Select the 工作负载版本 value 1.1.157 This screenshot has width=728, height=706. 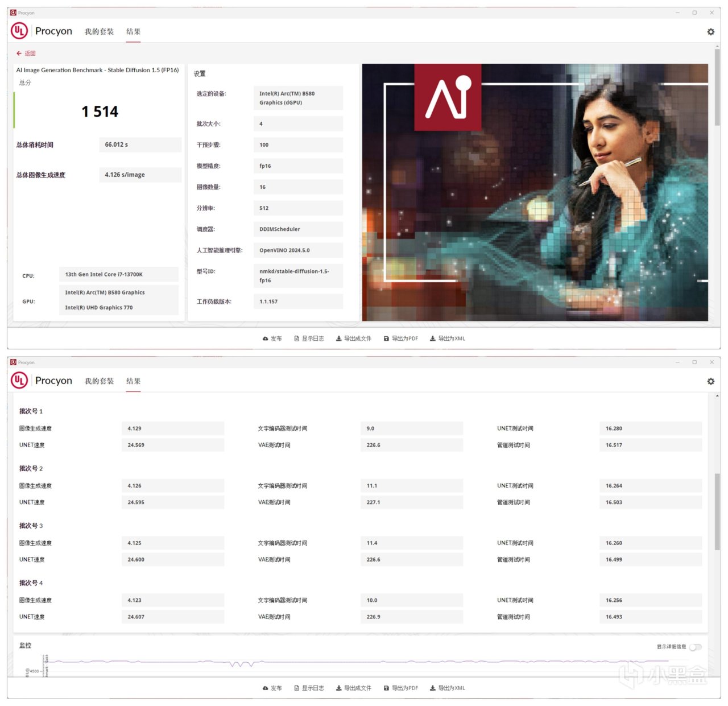click(x=298, y=302)
